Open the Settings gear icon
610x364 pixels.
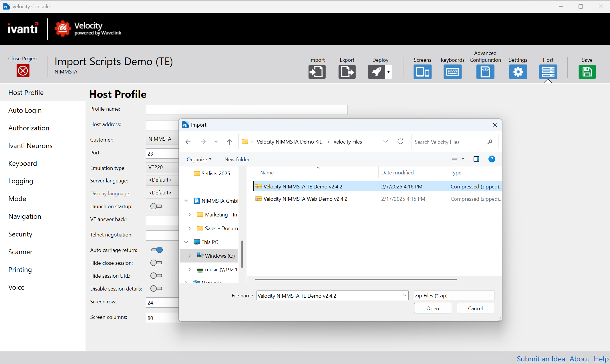[x=518, y=71]
